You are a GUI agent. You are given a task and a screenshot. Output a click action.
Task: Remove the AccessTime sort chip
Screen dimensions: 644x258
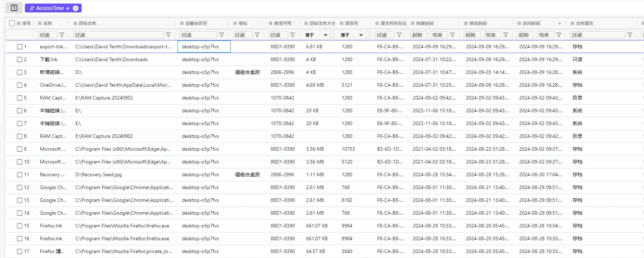76,8
